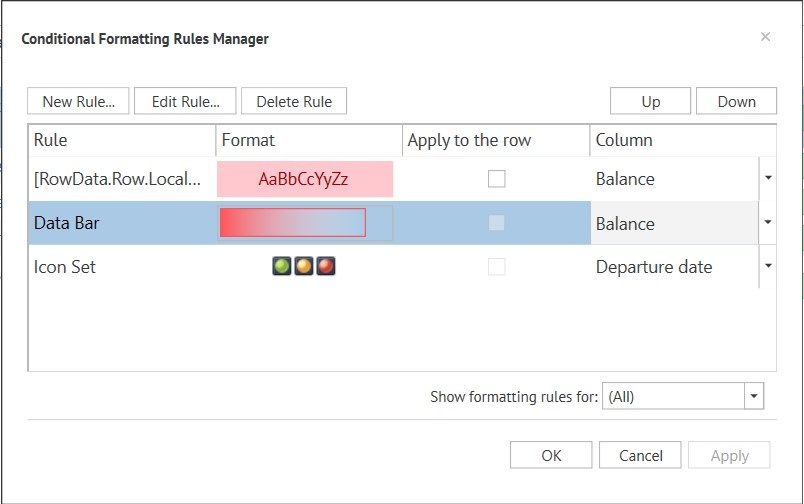Move the selected rule Up

click(x=651, y=101)
